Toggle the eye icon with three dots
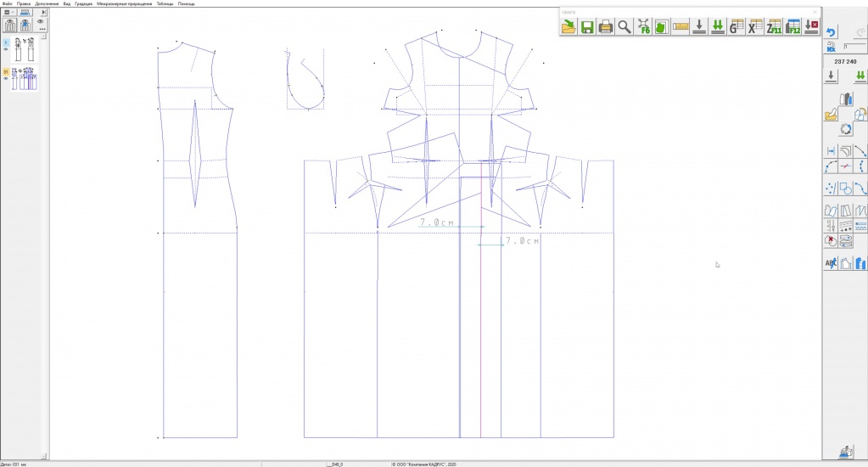 click(x=41, y=25)
